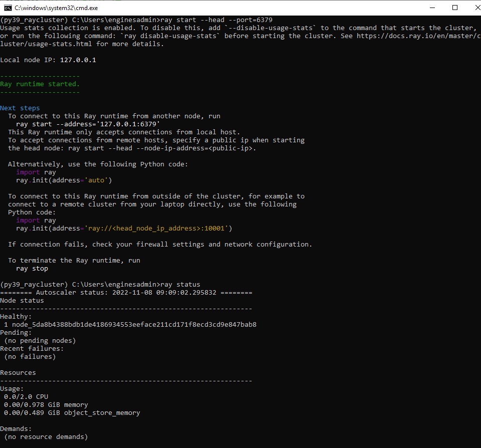Click the 'Next steps' header text
The width and height of the screenshot is (481, 448).
[x=19, y=108]
